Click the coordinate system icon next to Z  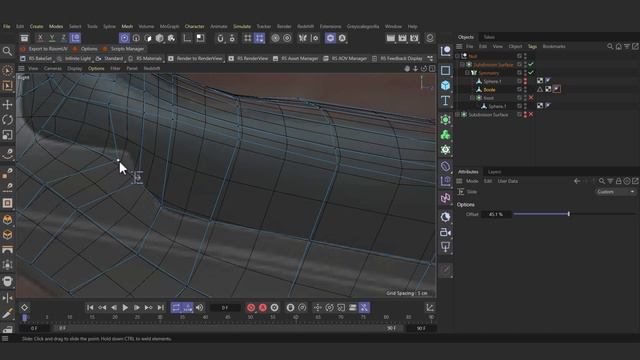coord(76,38)
